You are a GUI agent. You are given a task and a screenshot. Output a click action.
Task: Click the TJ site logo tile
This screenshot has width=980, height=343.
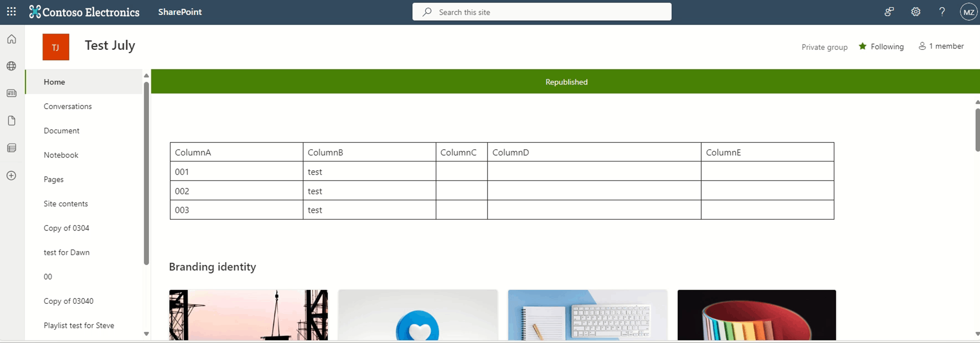pyautogui.click(x=56, y=47)
